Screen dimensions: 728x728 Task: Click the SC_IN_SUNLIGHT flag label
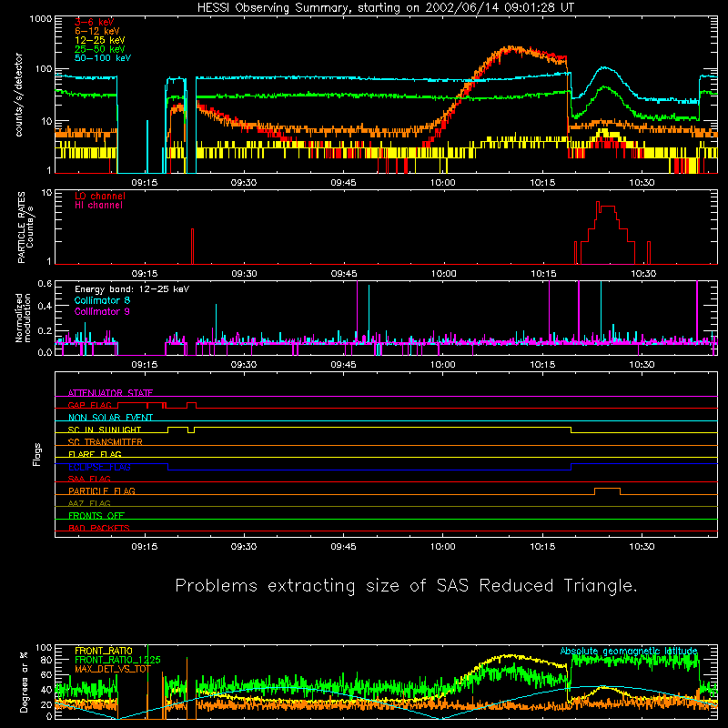pyautogui.click(x=105, y=430)
